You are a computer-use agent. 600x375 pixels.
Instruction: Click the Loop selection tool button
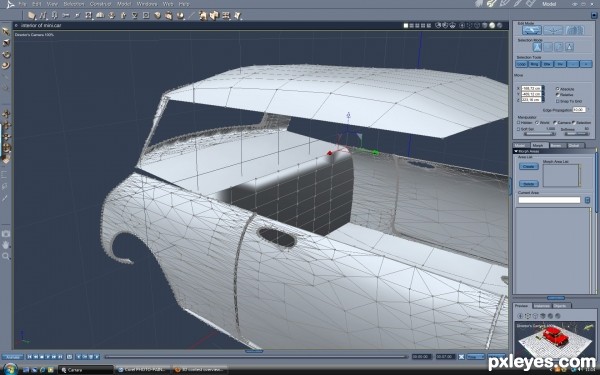[x=522, y=64]
